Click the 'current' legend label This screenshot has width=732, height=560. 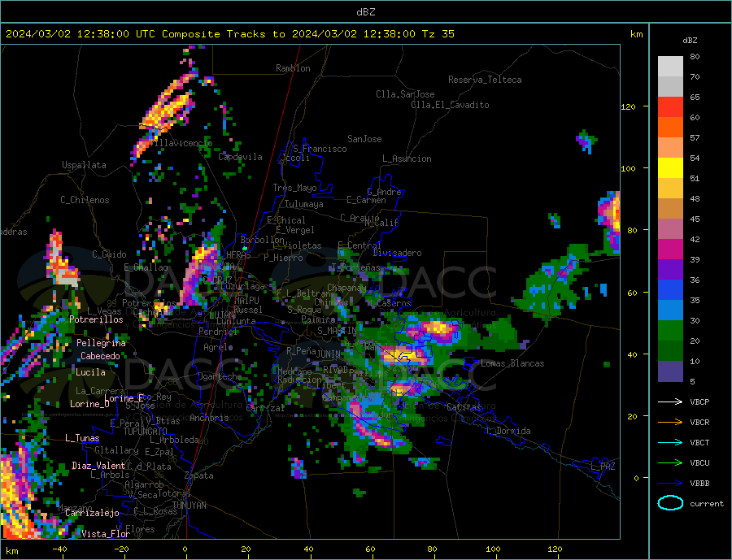coord(707,504)
